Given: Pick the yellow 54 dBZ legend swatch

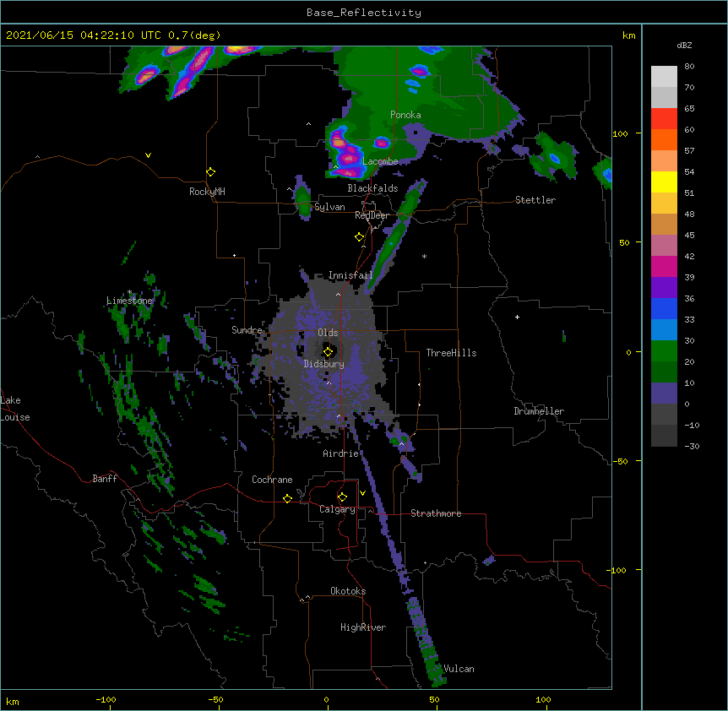Looking at the screenshot, I should pos(664,182).
